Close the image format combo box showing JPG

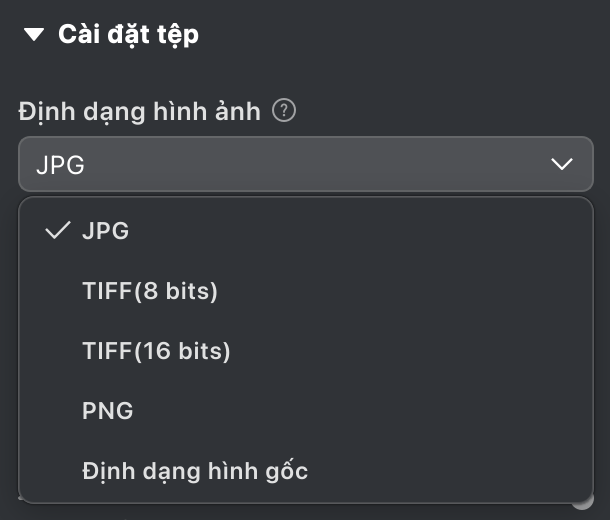305,165
